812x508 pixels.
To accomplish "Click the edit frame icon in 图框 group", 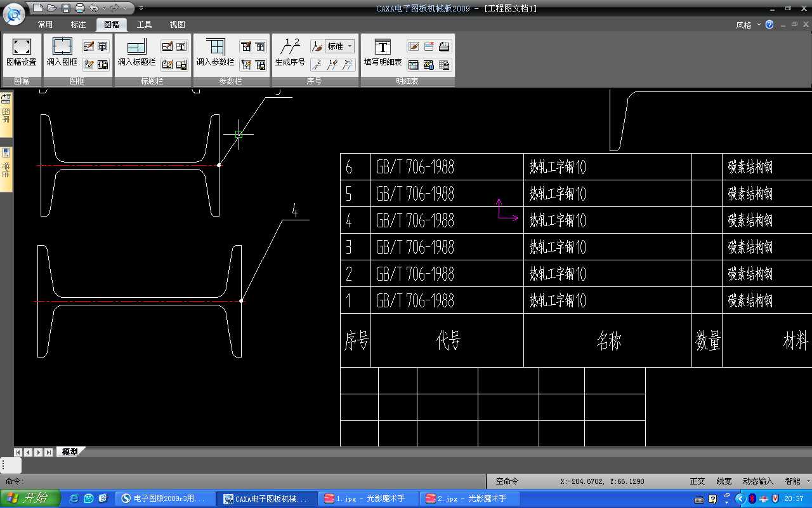I will pos(89,64).
